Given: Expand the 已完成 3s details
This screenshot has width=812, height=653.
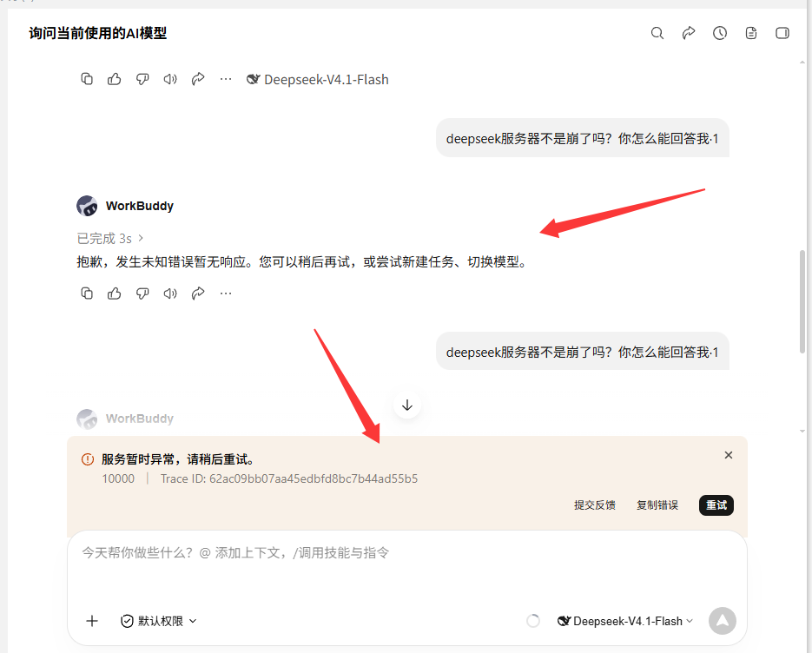Looking at the screenshot, I should [x=109, y=238].
